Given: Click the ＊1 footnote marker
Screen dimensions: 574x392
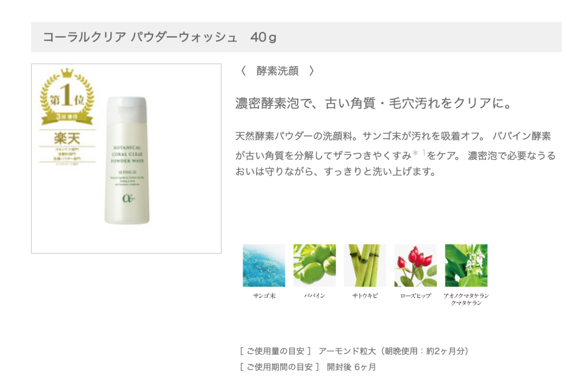Looking at the screenshot, I should tap(419, 153).
